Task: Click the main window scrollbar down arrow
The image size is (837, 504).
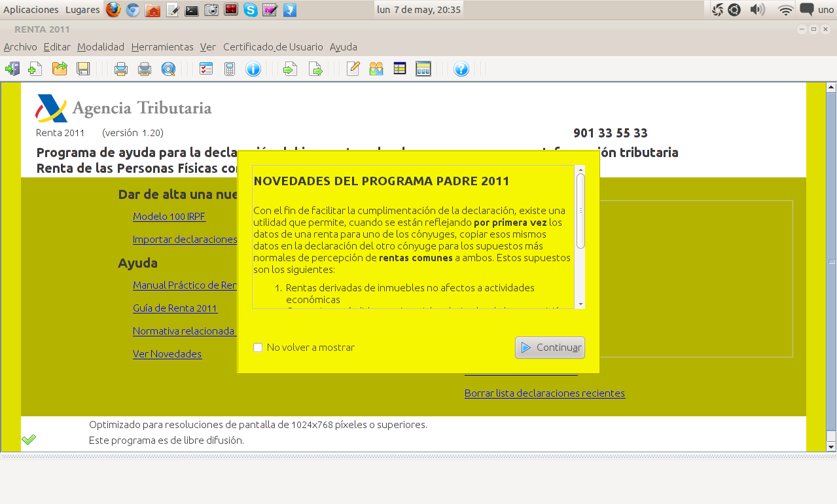Action: (832, 446)
